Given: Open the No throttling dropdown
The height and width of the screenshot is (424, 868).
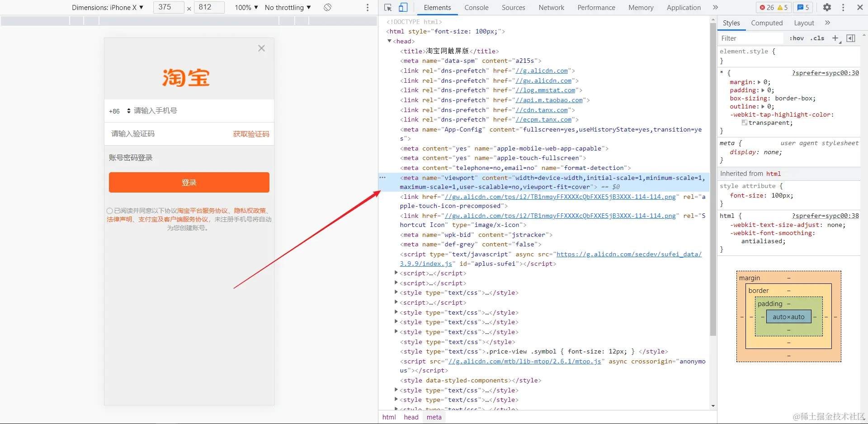Looking at the screenshot, I should [x=288, y=7].
